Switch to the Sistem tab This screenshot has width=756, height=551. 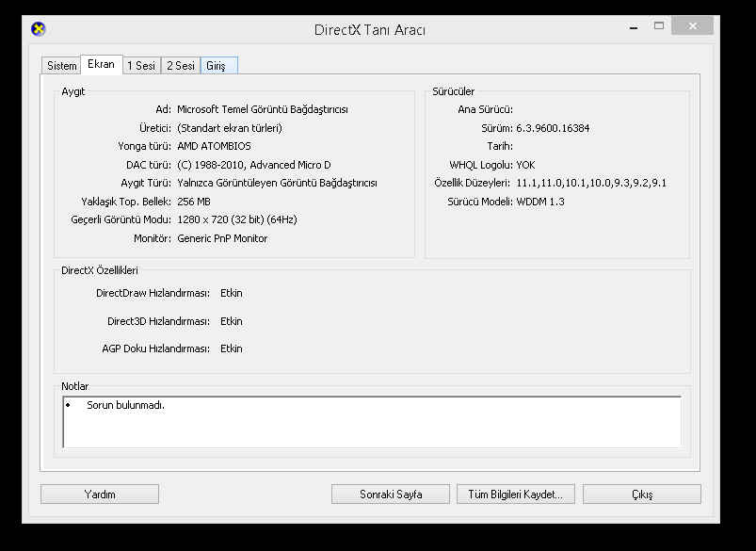(61, 66)
